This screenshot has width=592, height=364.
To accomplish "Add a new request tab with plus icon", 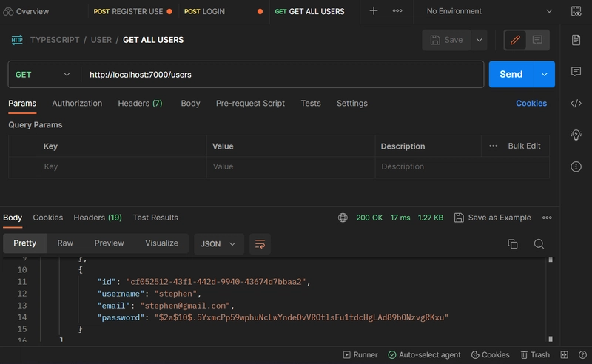I will 374,11.
